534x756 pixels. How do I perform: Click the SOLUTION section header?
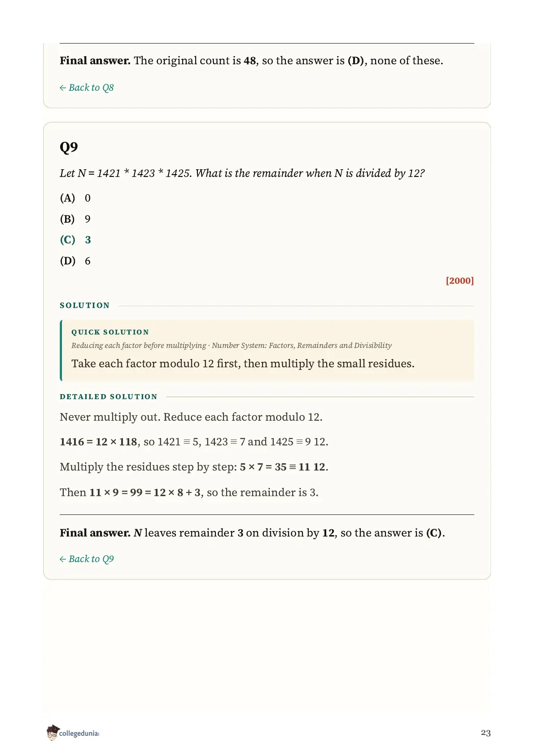(x=85, y=305)
